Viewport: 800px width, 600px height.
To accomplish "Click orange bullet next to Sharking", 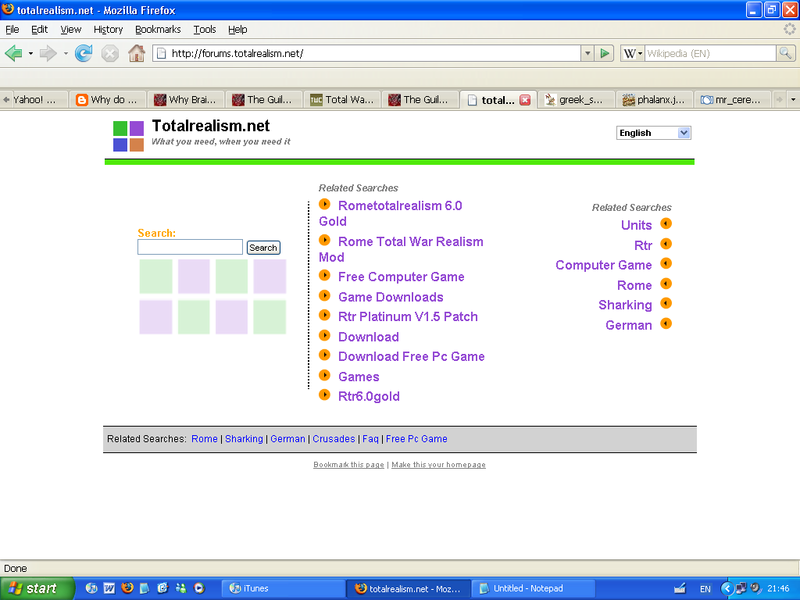I will click(666, 303).
